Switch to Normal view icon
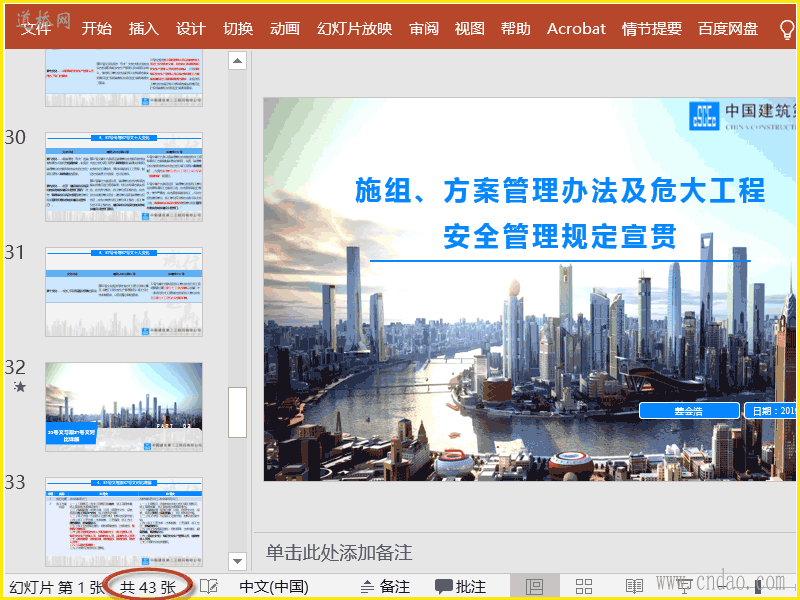Image resolution: width=800 pixels, height=600 pixels. coord(534,587)
